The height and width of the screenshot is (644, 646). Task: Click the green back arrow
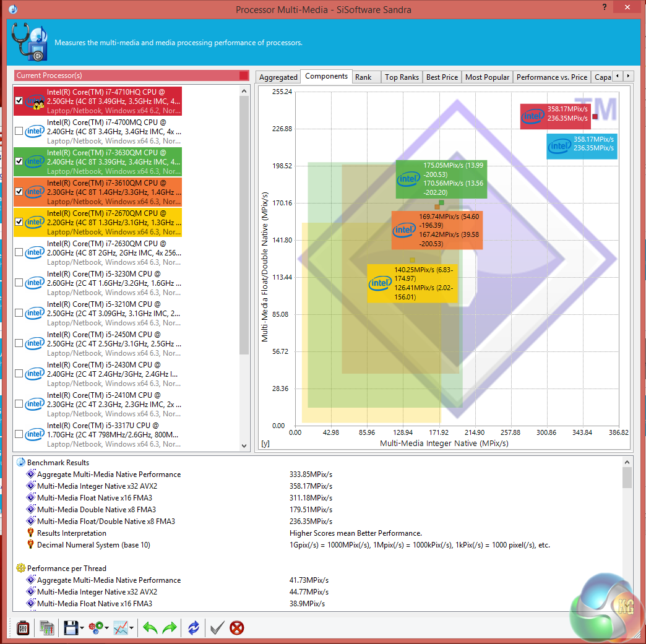coord(150,628)
